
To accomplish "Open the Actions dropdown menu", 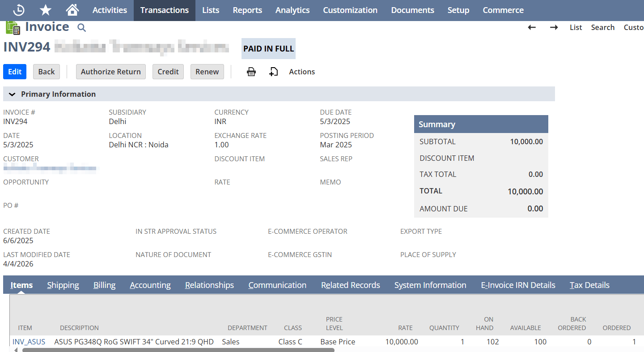I will tap(301, 72).
